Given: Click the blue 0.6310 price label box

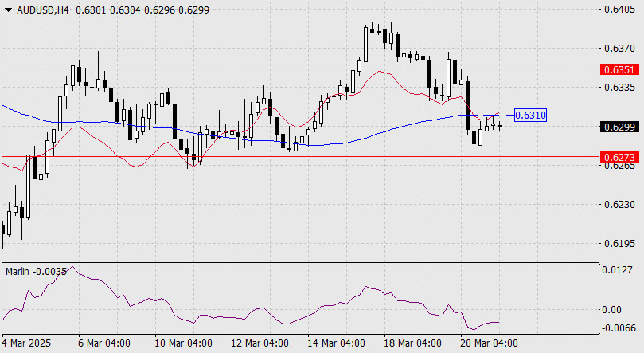Looking at the screenshot, I should pyautogui.click(x=530, y=116).
